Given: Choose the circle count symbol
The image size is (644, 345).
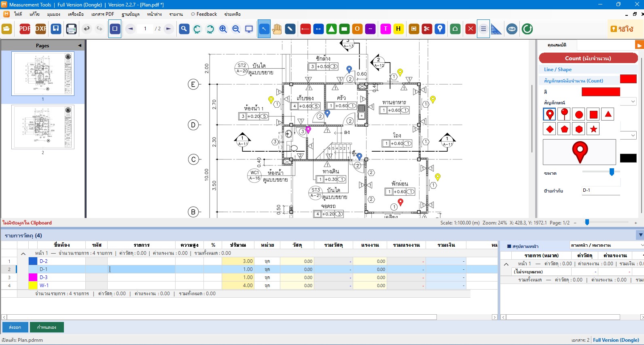Looking at the screenshot, I should click(579, 114).
